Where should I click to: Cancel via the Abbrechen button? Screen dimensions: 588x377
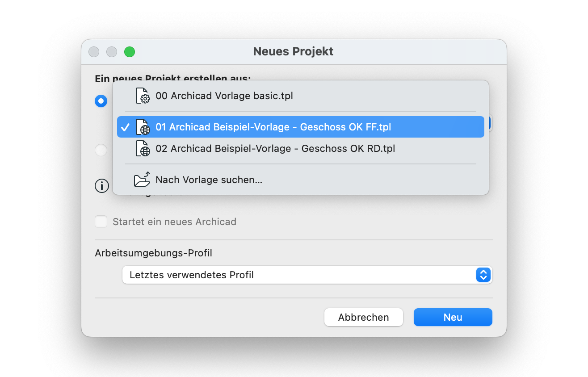pyautogui.click(x=363, y=317)
